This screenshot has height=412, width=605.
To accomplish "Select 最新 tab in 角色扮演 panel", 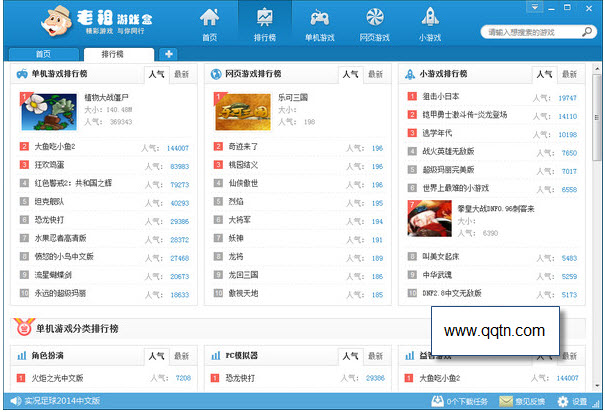I will tap(182, 356).
